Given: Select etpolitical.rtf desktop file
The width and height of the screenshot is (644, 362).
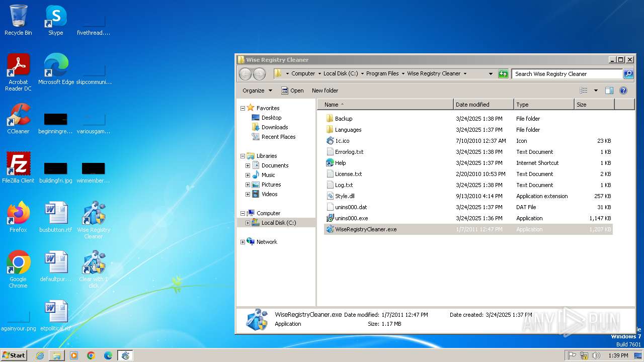Looking at the screenshot, I should click(56, 316).
